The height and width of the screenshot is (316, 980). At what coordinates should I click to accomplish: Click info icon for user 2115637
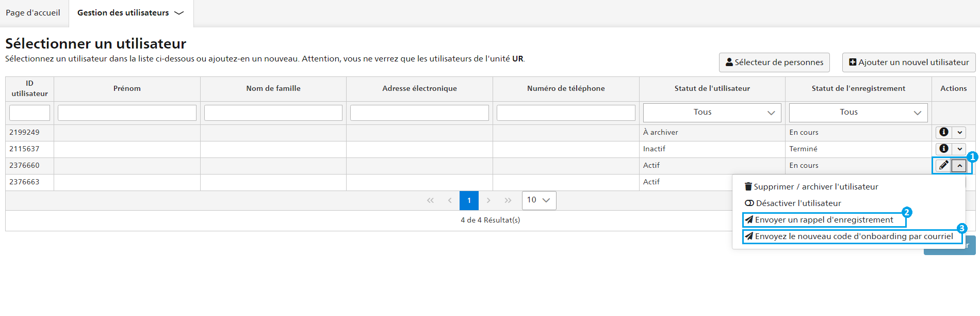(943, 149)
